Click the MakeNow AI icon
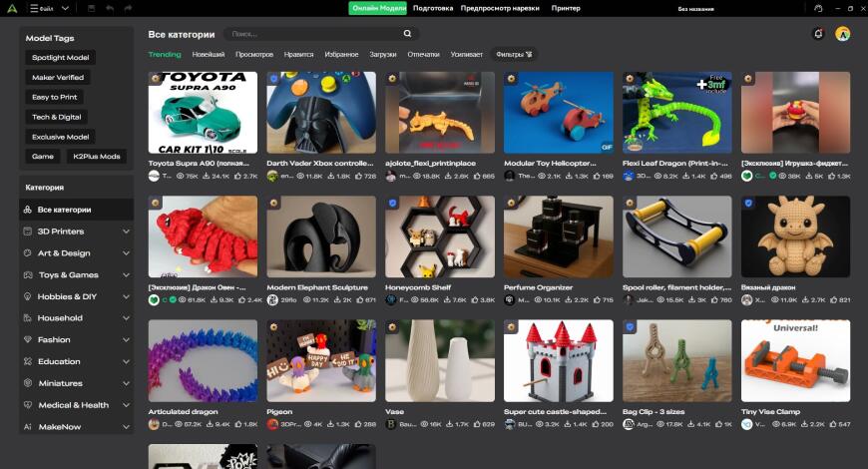868x469 pixels. [28, 426]
